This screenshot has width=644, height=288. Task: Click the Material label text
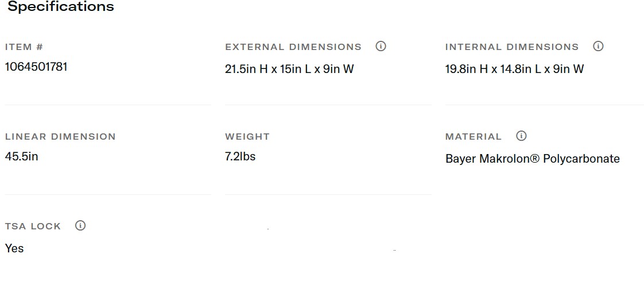(x=474, y=137)
